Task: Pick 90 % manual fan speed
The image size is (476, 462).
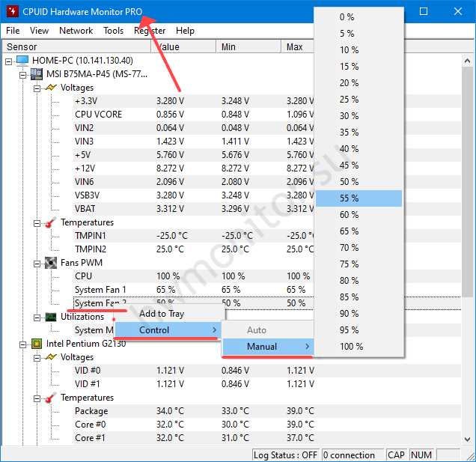Action: pyautogui.click(x=358, y=314)
